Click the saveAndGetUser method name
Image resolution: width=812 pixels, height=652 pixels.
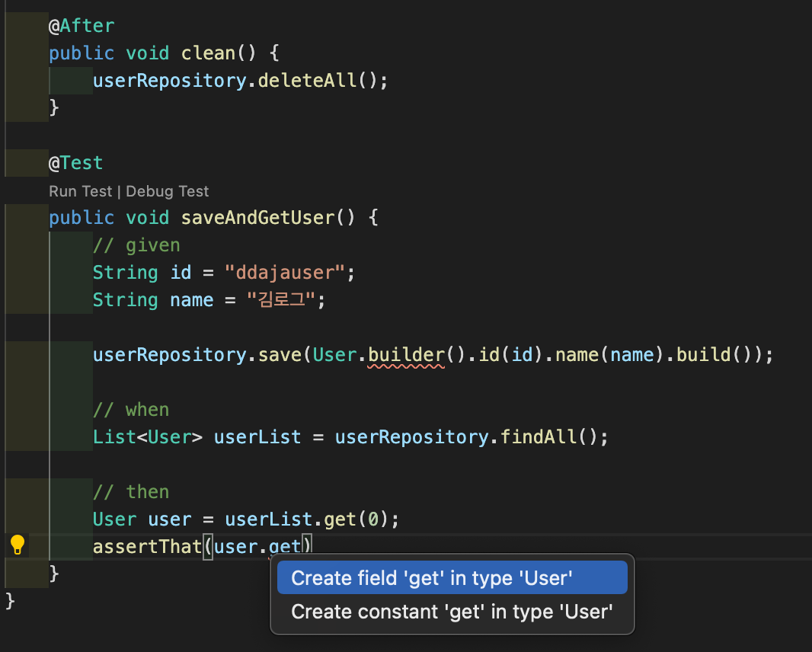[257, 218]
